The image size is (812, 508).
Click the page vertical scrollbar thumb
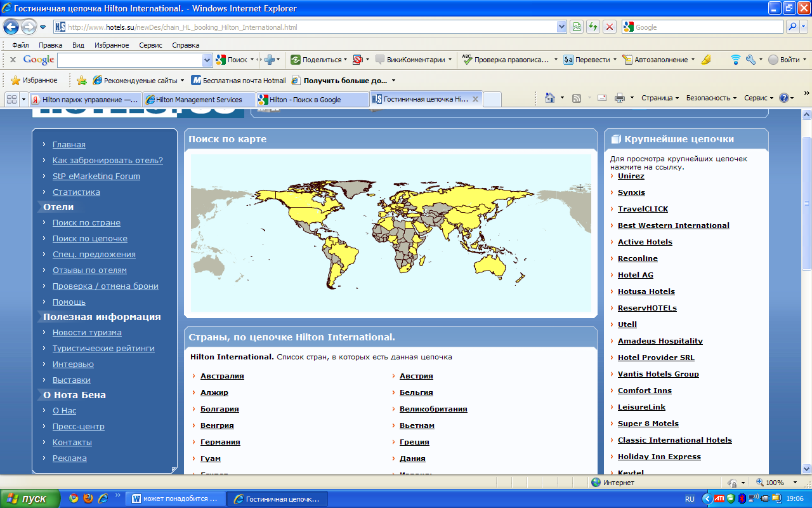[807, 203]
